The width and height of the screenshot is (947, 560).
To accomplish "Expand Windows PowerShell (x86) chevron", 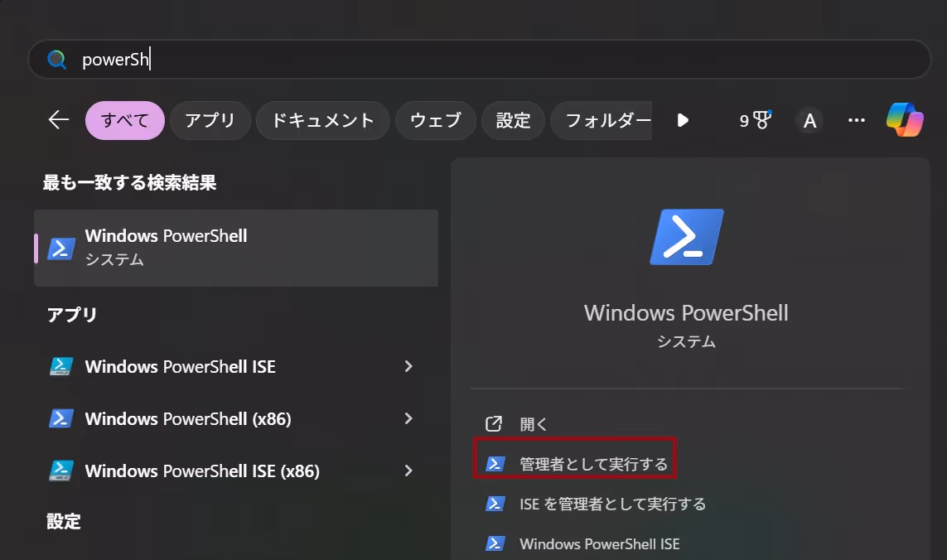I will click(409, 418).
